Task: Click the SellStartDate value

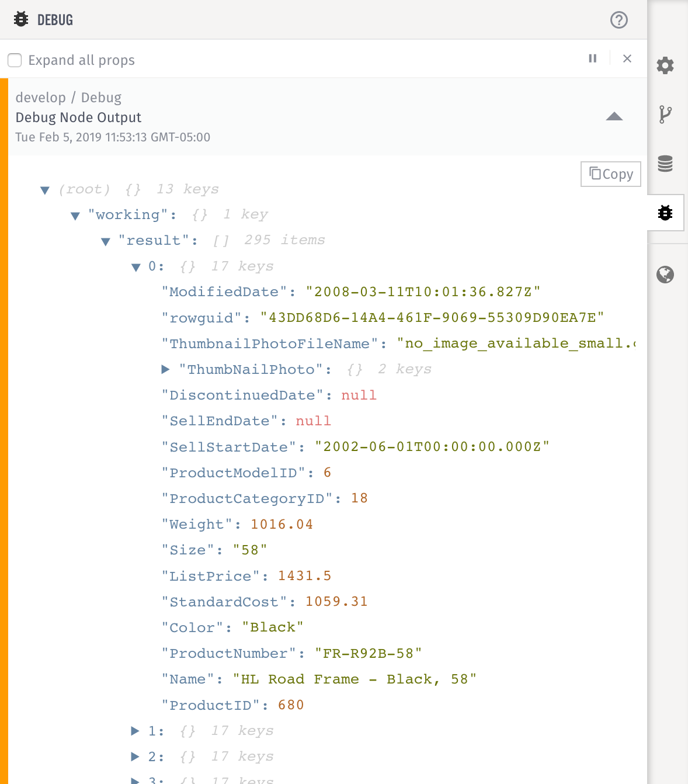Action: click(x=432, y=447)
